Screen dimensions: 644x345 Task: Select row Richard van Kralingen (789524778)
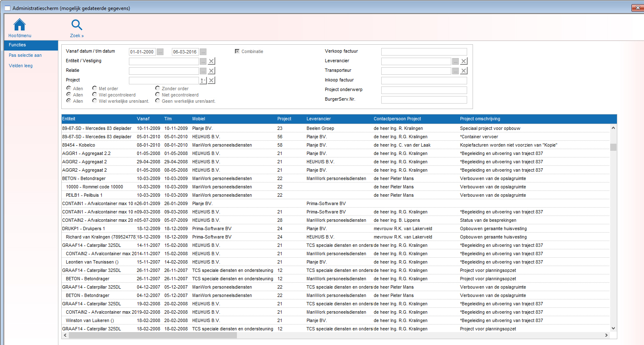pos(336,237)
